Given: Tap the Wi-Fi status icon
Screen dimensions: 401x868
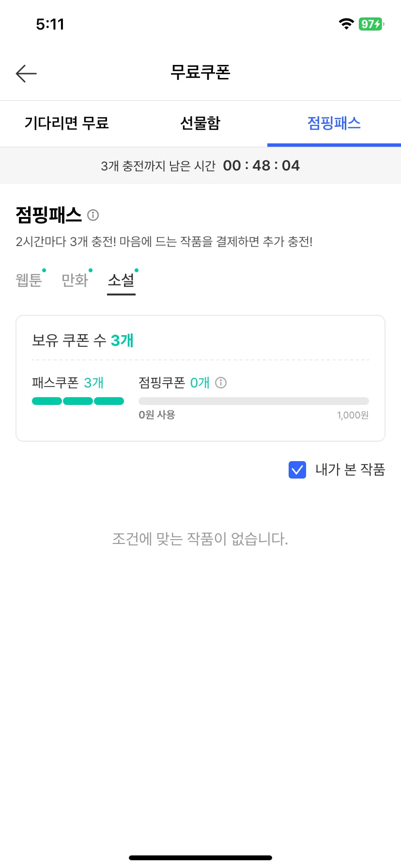Looking at the screenshot, I should [x=346, y=24].
